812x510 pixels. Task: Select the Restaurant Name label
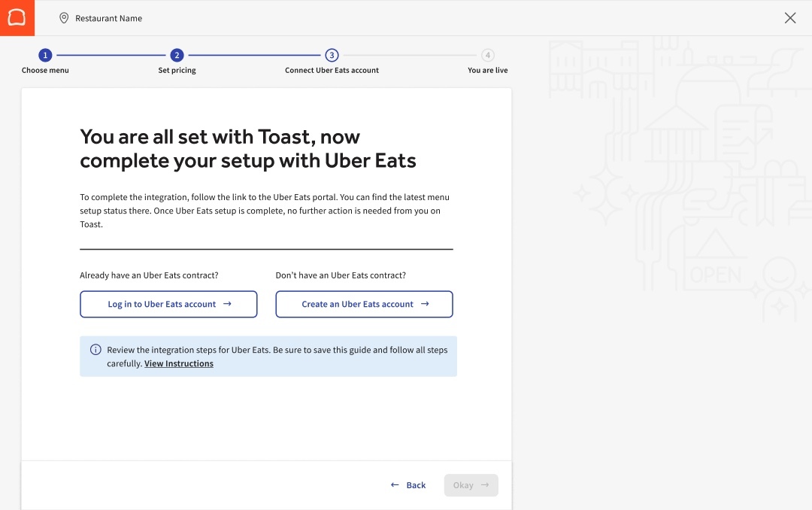pos(108,18)
